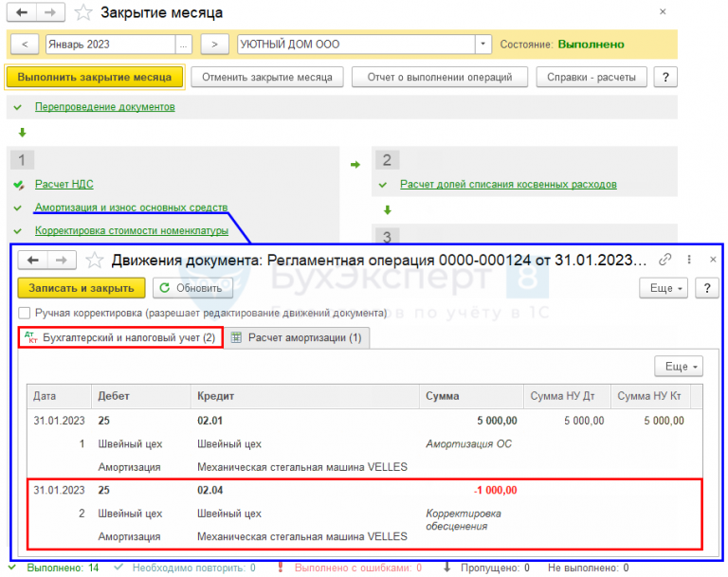728x577 pixels.
Task: Switch to Бухгалтерский и налоговый учет (2) tab
Action: (120, 337)
